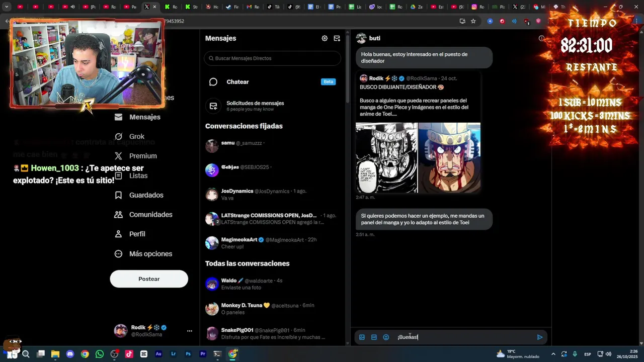Open Adobe Audition from the taskbar
Image resolution: width=644 pixels, height=362 pixels.
(158, 354)
